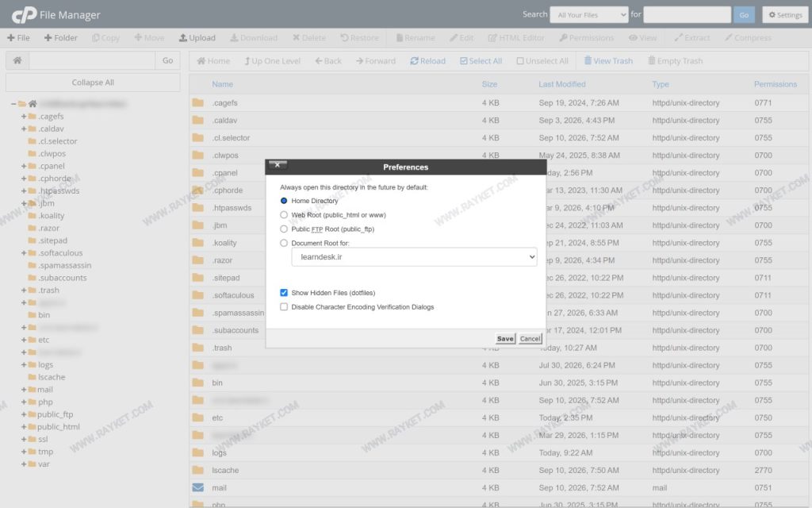The height and width of the screenshot is (508, 812).
Task: Select All files in listing
Action: [481, 61]
